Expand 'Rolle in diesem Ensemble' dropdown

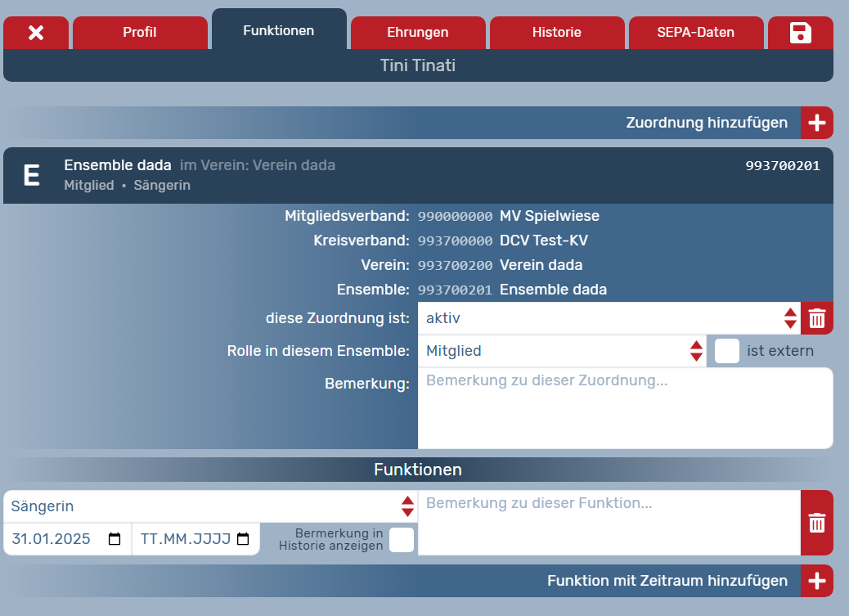pyautogui.click(x=562, y=351)
